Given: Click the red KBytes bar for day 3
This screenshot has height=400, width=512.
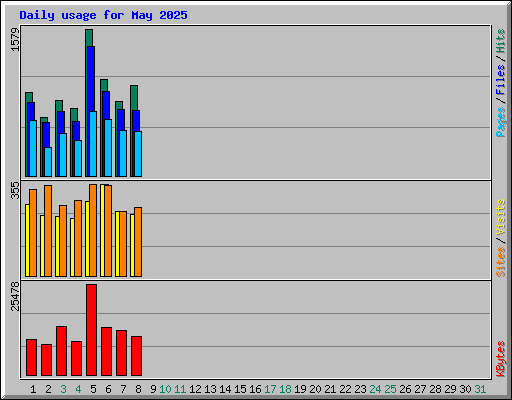Looking at the screenshot, I should pyautogui.click(x=61, y=351).
